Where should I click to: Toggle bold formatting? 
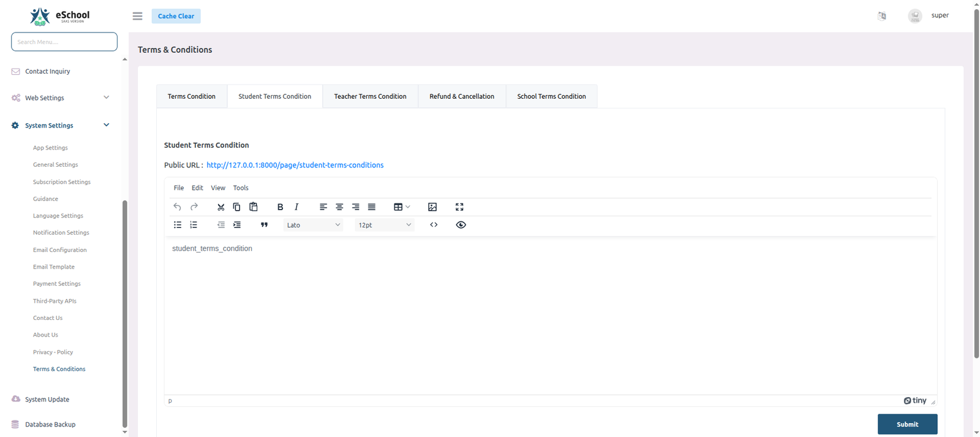[x=280, y=207]
